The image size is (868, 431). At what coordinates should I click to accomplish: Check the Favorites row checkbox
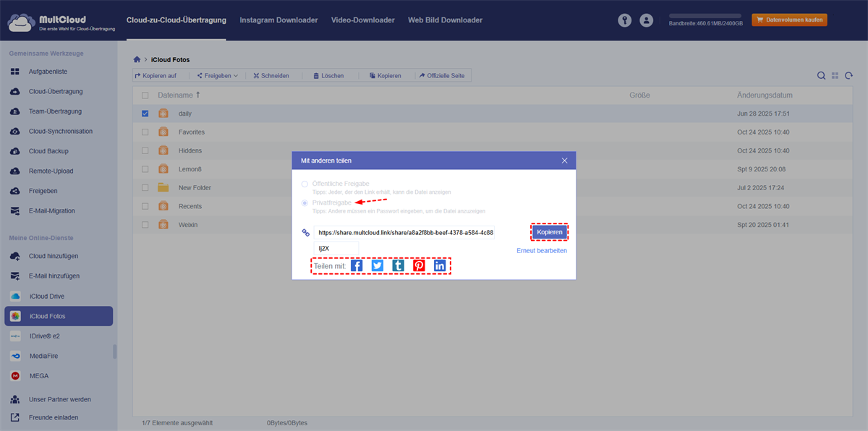[145, 132]
